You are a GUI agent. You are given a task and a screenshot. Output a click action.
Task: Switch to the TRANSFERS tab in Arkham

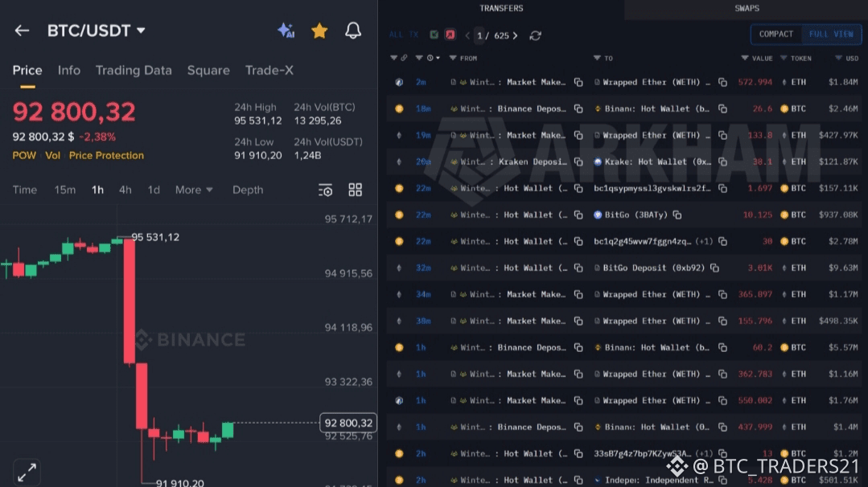pos(501,8)
